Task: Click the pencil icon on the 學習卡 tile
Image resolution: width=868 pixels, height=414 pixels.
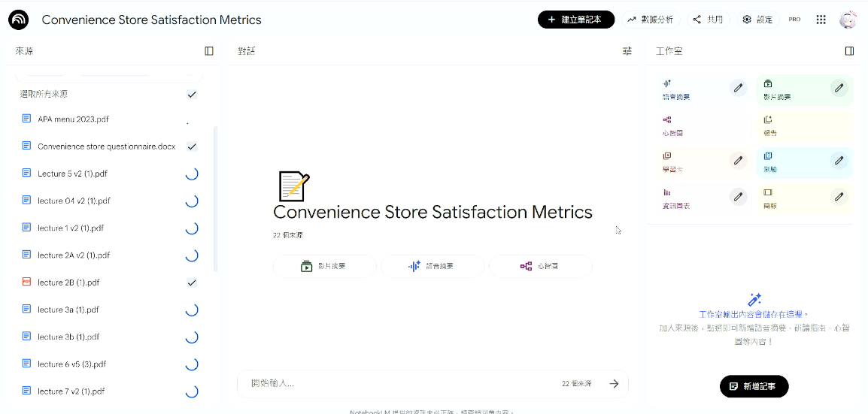Action: coord(739,160)
